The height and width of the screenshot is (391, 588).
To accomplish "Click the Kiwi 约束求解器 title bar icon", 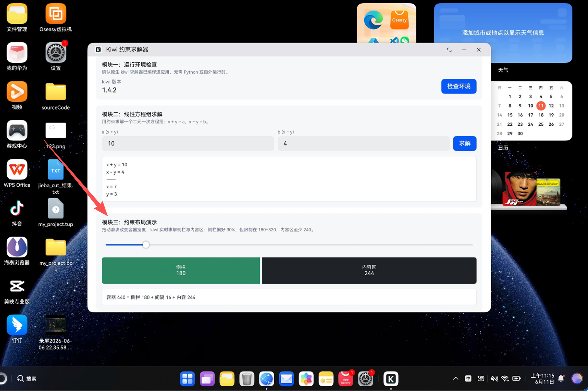I will point(98,49).
